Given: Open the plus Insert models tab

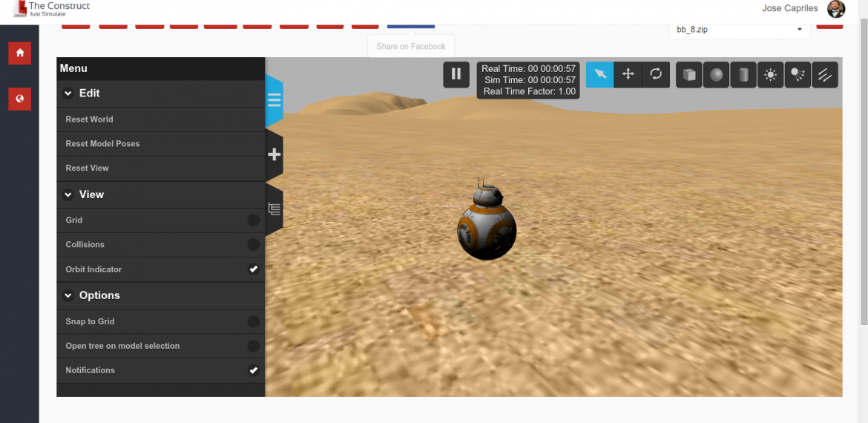Looking at the screenshot, I should coord(274,154).
